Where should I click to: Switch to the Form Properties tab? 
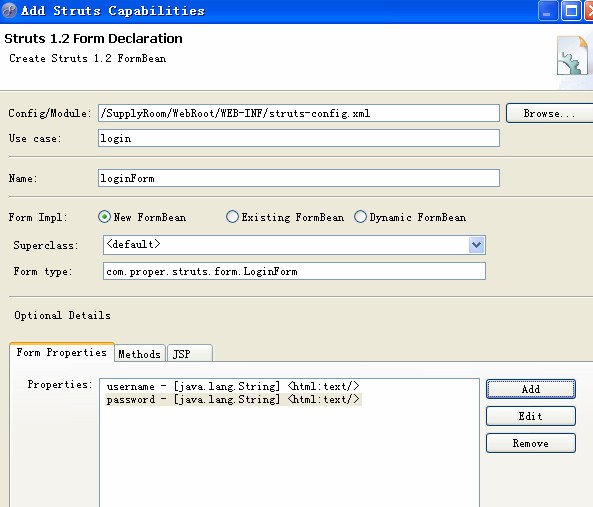62,352
